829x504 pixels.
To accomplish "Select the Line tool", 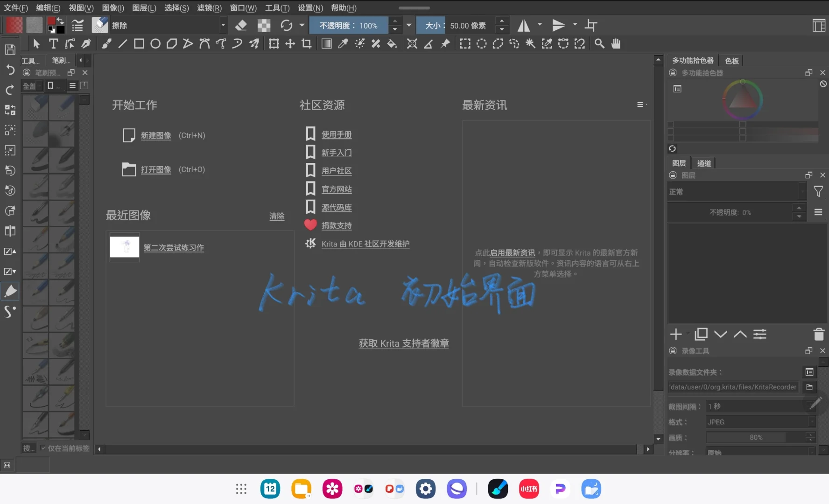I will click(123, 44).
